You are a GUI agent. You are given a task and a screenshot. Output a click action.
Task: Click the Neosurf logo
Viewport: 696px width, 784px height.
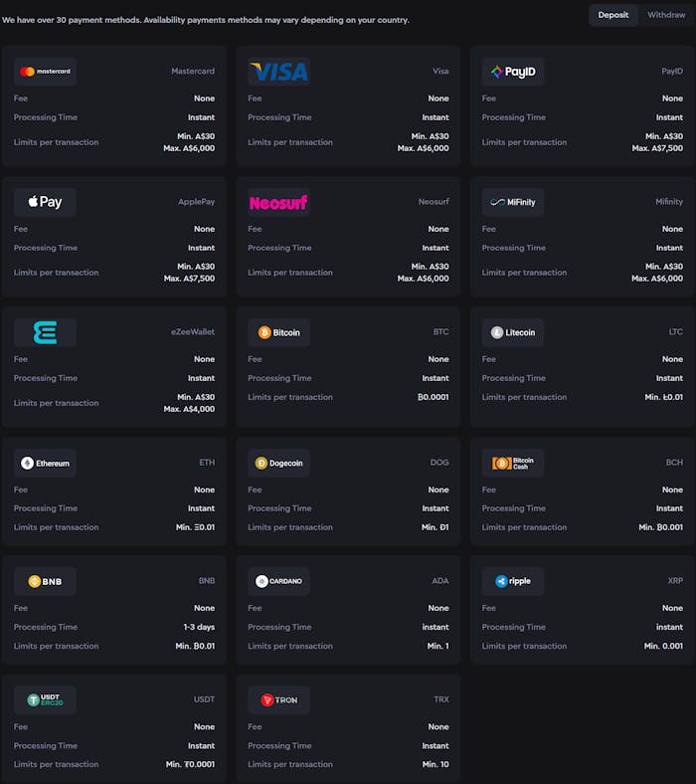coord(278,202)
